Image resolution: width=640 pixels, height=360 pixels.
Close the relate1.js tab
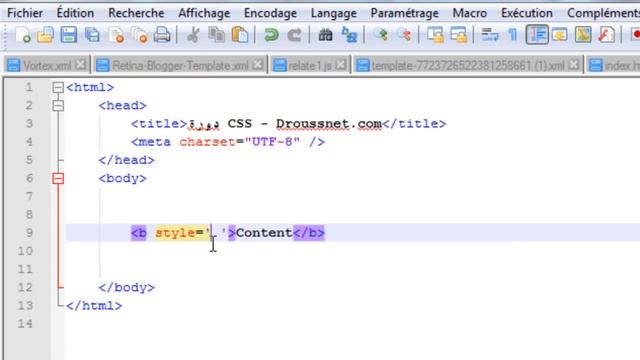tap(341, 64)
